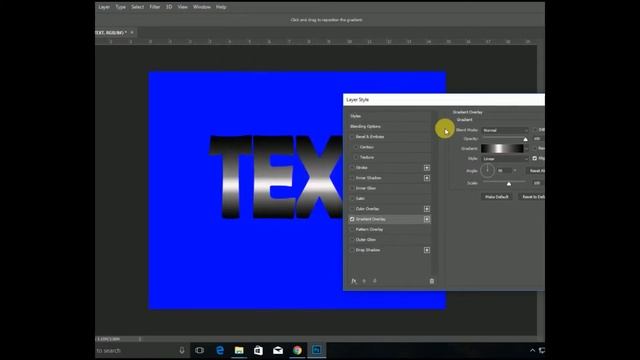
Task: Click the Layer Style dialog title bar
Action: tap(444, 100)
